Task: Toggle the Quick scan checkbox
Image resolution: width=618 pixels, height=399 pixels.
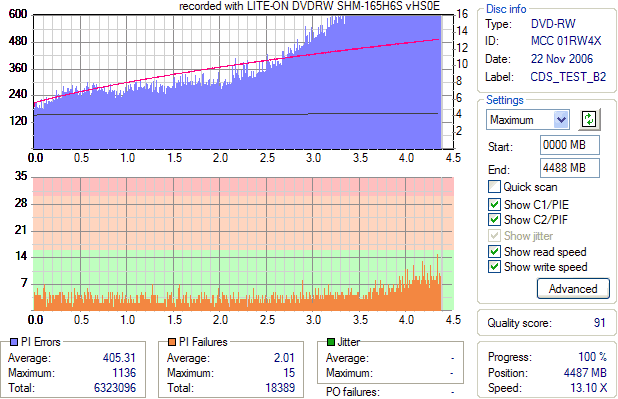Action: click(494, 186)
